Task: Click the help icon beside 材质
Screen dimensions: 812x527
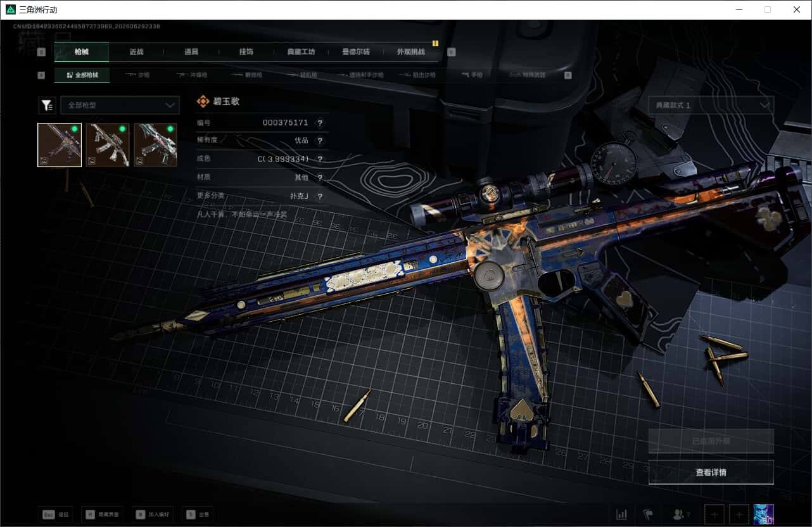Action: pyautogui.click(x=320, y=178)
